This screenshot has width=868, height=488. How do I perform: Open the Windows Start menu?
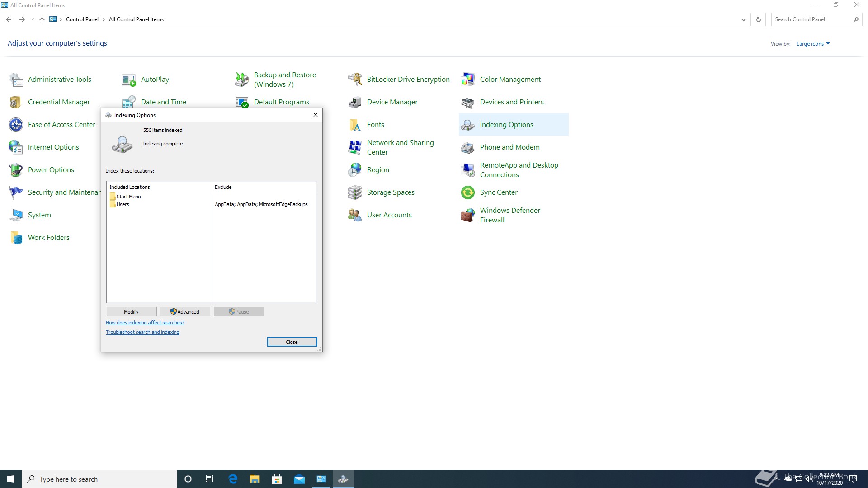(11, 479)
